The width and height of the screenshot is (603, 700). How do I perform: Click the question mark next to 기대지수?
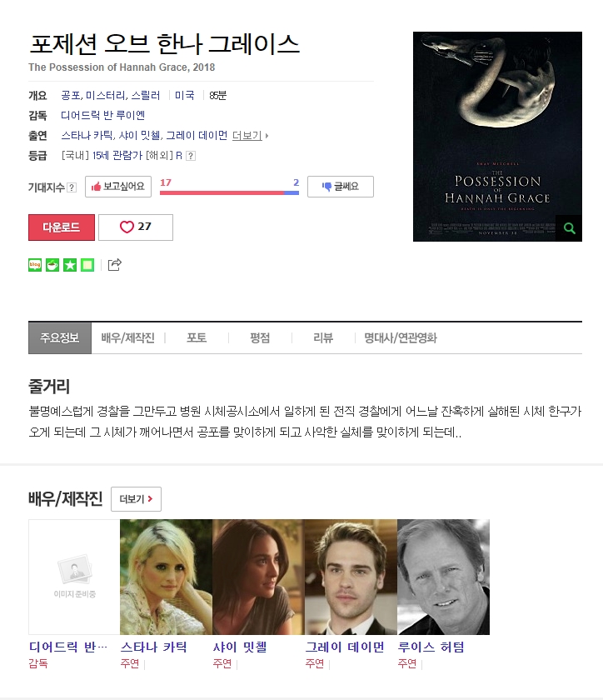(x=72, y=187)
